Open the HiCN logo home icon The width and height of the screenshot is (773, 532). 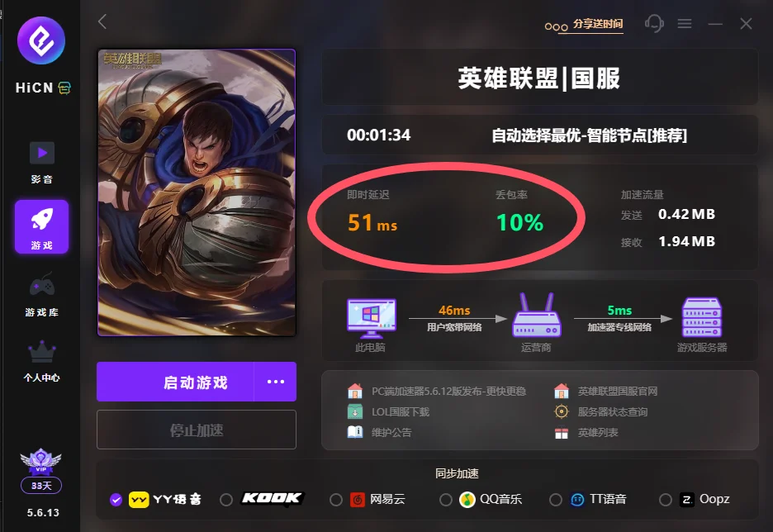41,40
